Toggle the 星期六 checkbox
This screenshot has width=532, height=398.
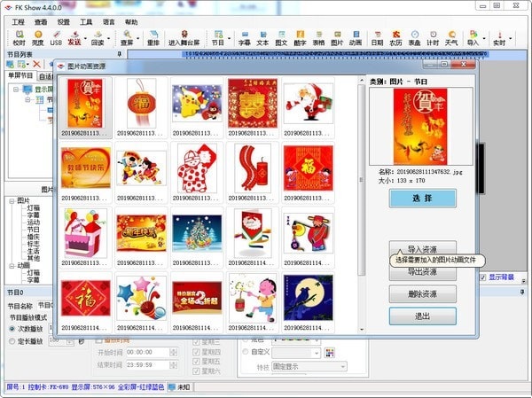point(196,371)
